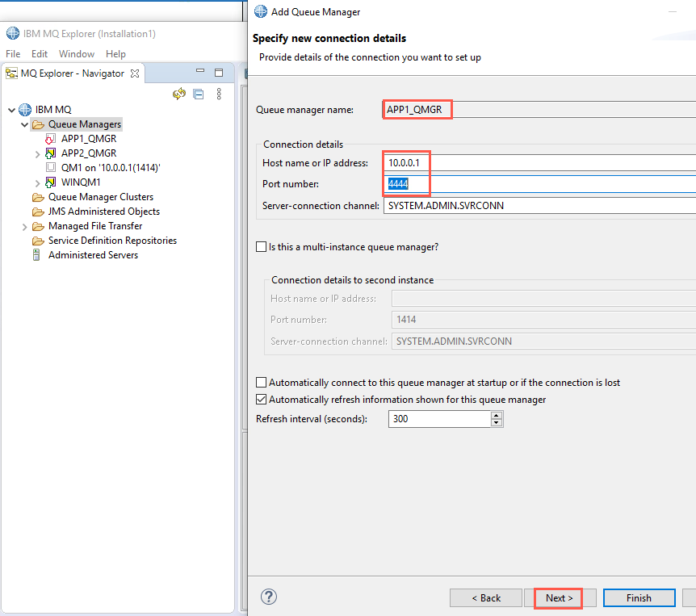Select Administered Servers in tree
This screenshot has height=616, width=696.
click(93, 255)
